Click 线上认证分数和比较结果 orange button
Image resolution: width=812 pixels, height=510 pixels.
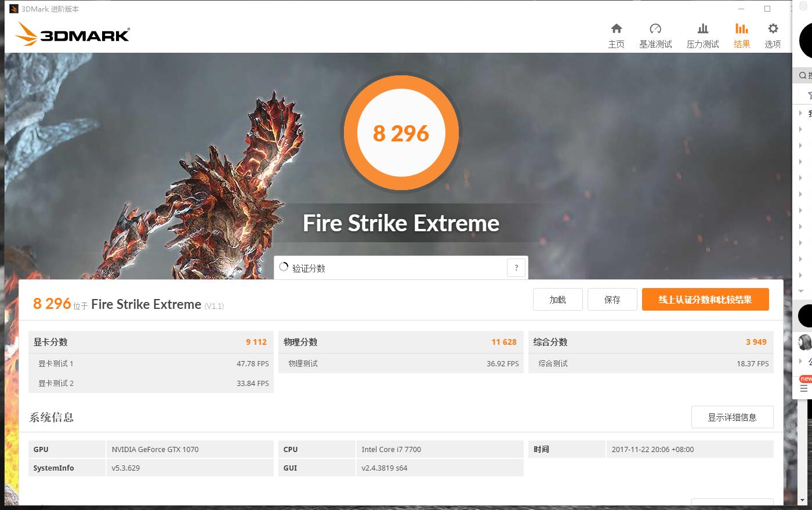705,300
